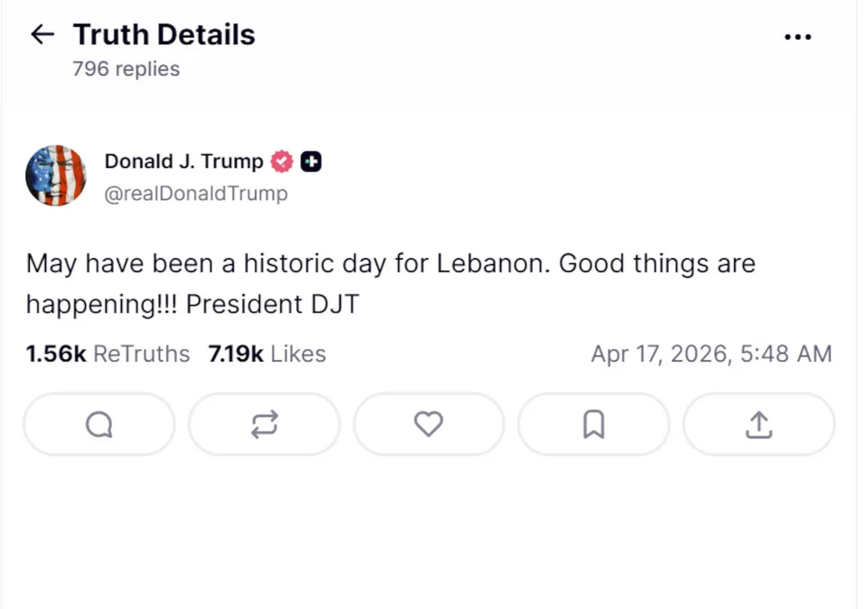The height and width of the screenshot is (609, 868).
Task: Click the Truth Details page heading
Action: click(x=164, y=35)
